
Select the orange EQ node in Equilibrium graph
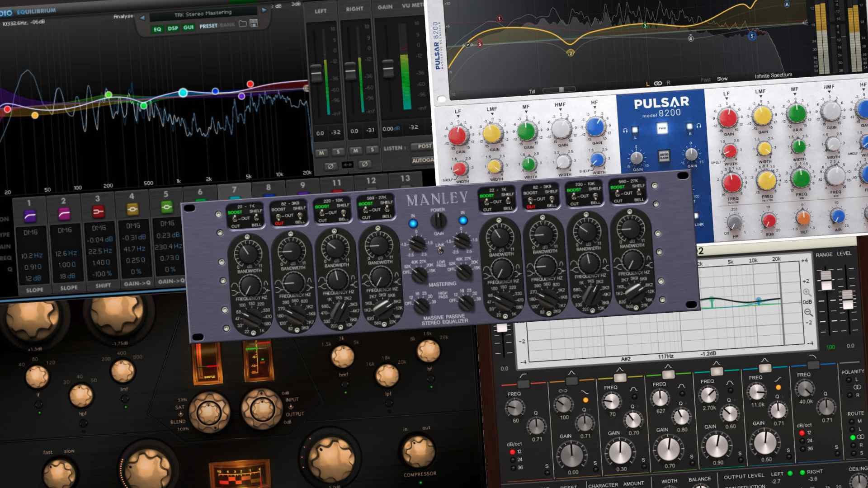pos(35,115)
